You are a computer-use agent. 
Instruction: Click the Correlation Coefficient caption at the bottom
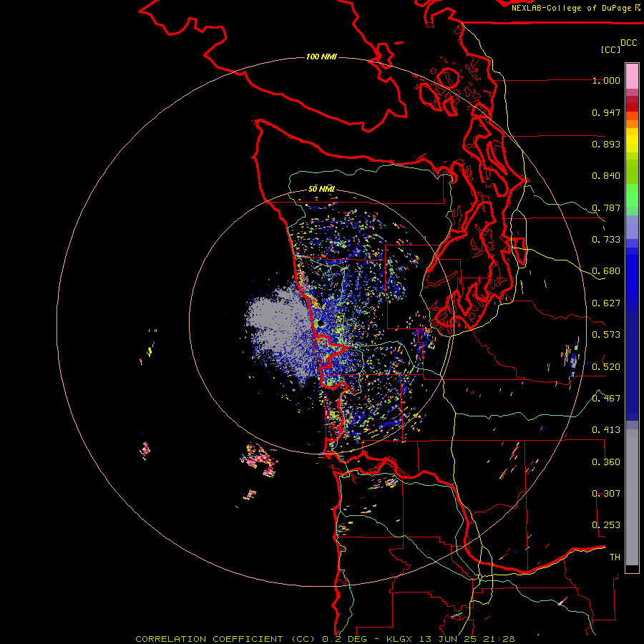[325, 639]
